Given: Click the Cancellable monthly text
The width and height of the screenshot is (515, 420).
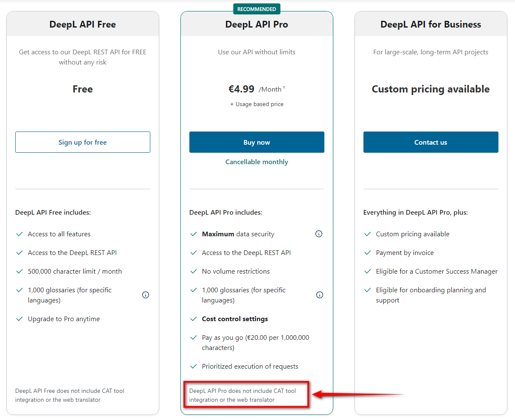Looking at the screenshot, I should pyautogui.click(x=256, y=162).
